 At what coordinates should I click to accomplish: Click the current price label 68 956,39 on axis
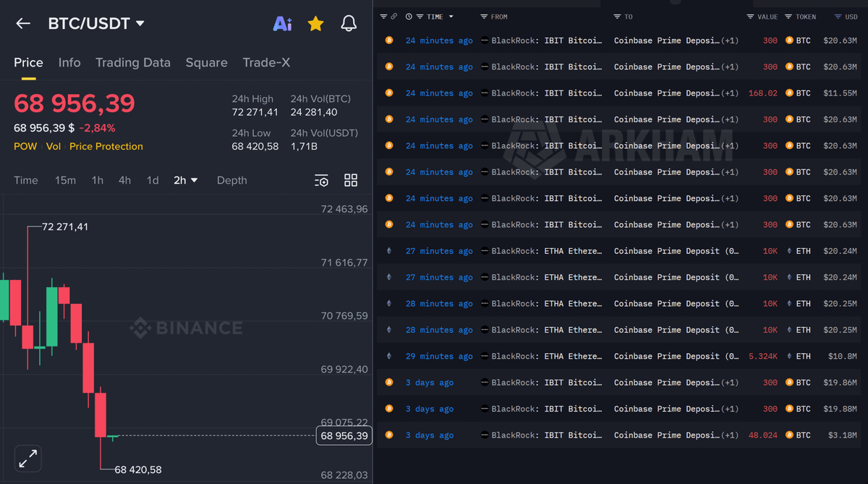344,436
